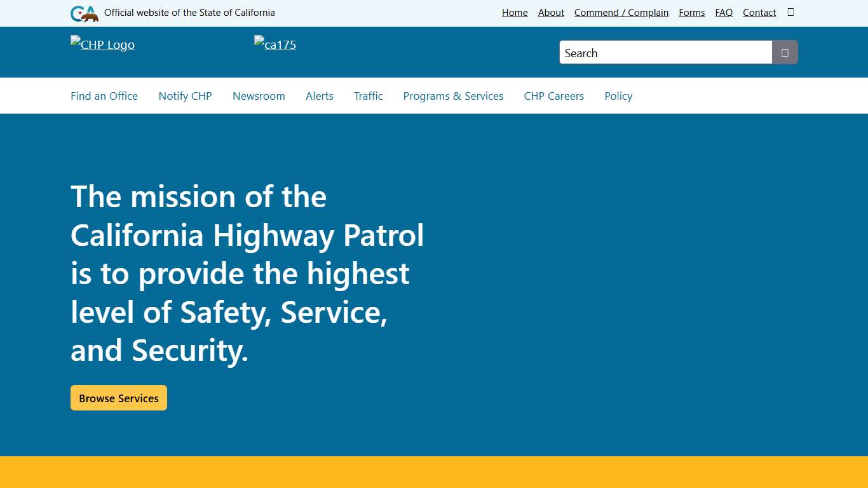868x488 pixels.
Task: Open the About page link
Action: (550, 12)
